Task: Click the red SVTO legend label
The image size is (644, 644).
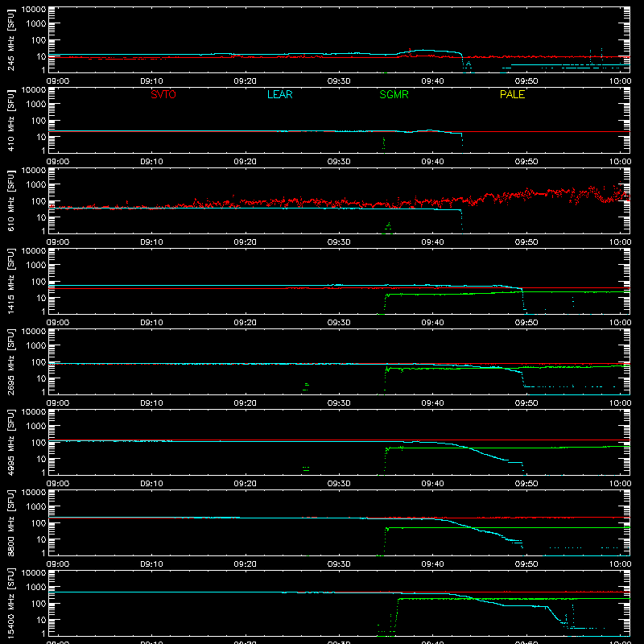Action: point(163,94)
